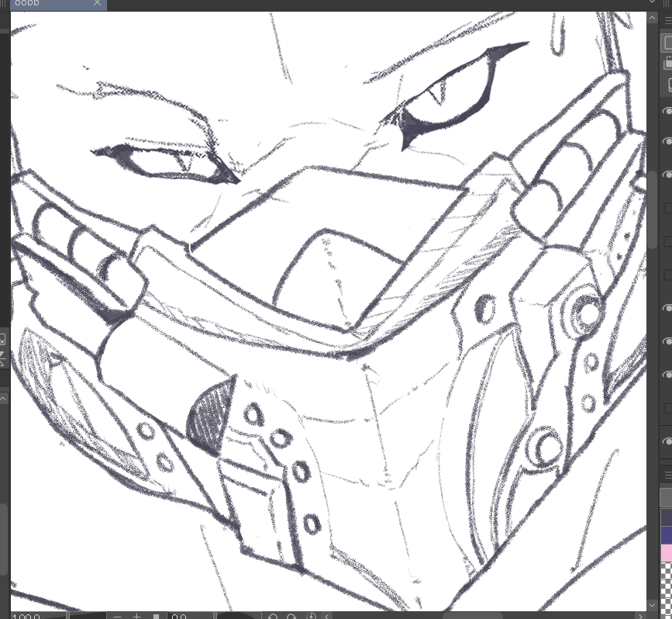This screenshot has width=672, height=619.
Task: Click the zoom in plus button
Action: point(136,617)
